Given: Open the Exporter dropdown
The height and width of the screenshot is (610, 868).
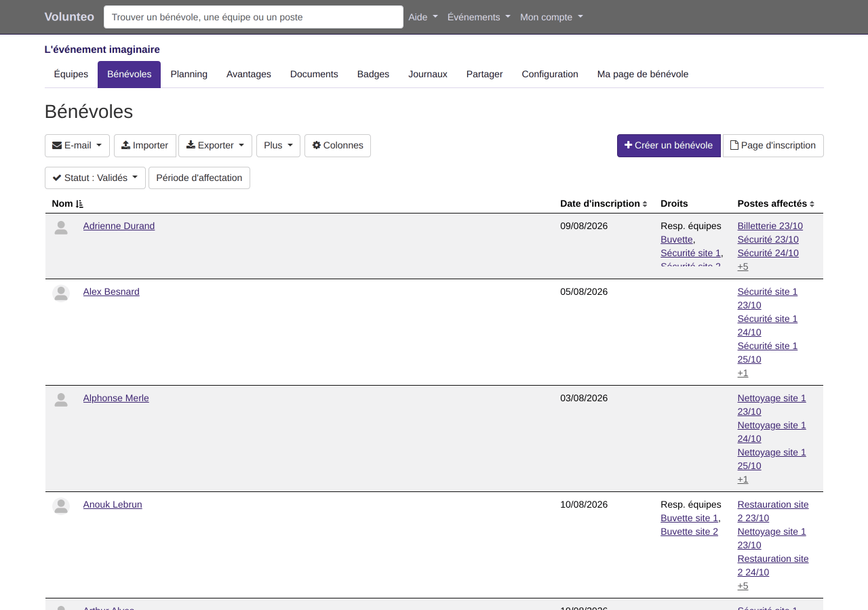Looking at the screenshot, I should point(215,146).
